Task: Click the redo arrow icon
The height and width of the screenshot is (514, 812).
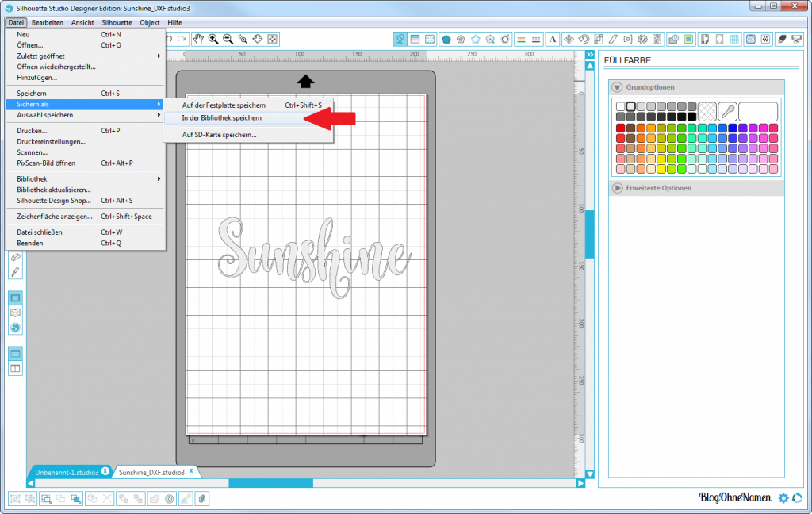Action: coord(182,39)
